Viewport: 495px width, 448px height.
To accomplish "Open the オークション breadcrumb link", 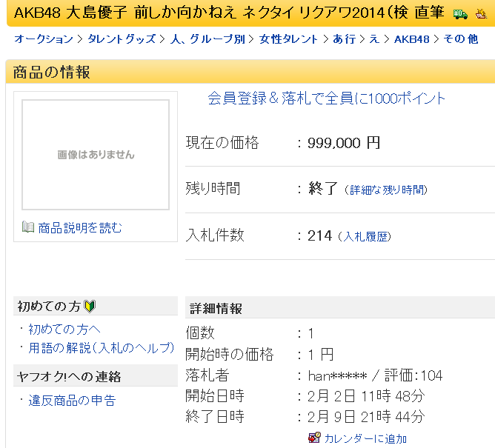I will pyautogui.click(x=44, y=39).
